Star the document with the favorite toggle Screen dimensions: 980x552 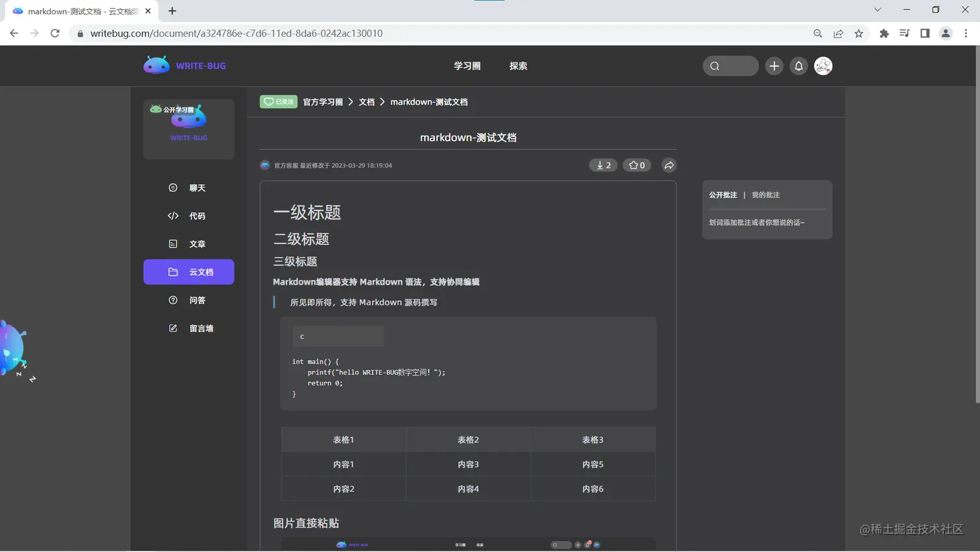(636, 165)
